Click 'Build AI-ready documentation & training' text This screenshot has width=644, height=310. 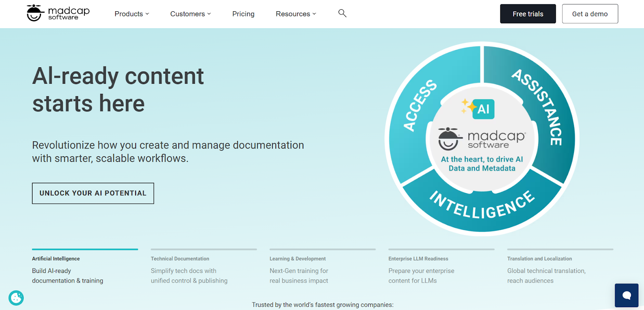tap(68, 276)
